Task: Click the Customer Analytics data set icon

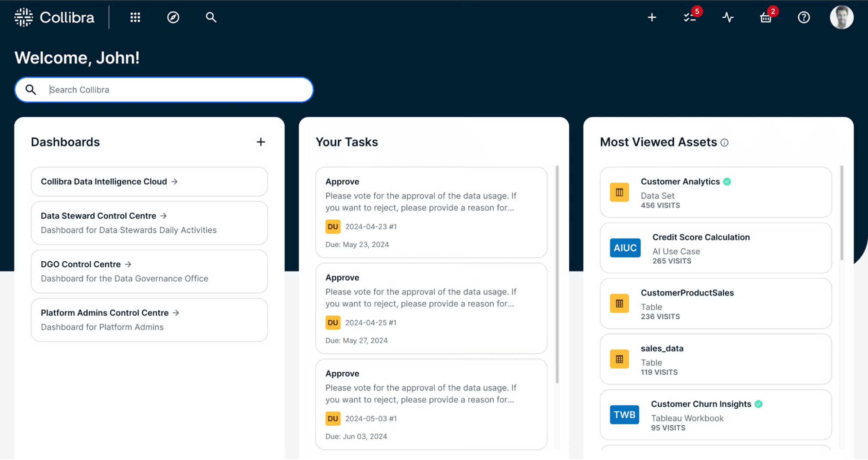Action: click(619, 192)
